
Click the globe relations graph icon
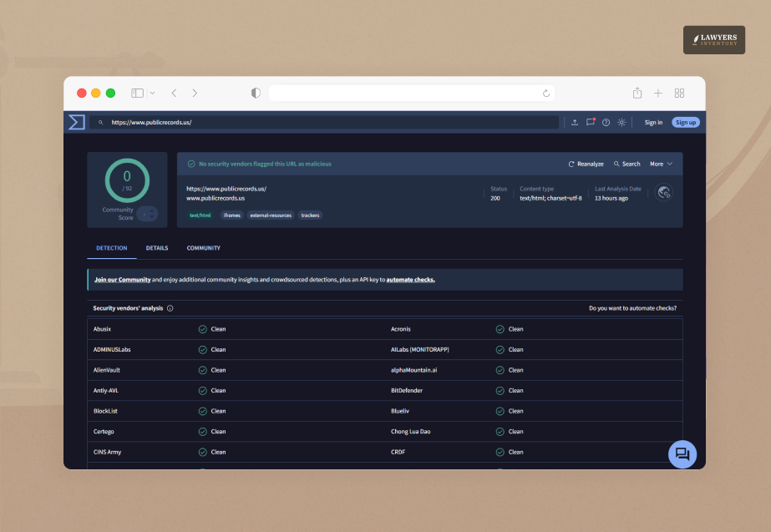coord(664,192)
